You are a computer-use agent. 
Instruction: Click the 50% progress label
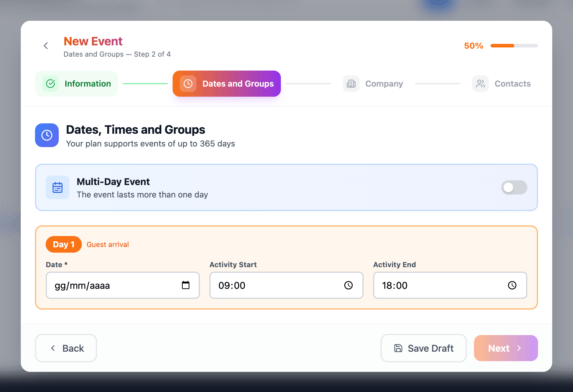coord(474,46)
